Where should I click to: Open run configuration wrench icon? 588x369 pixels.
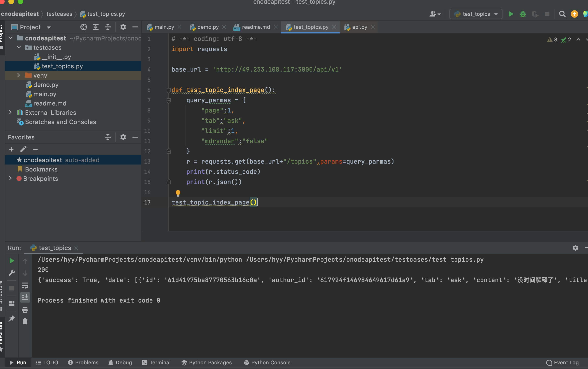click(11, 273)
